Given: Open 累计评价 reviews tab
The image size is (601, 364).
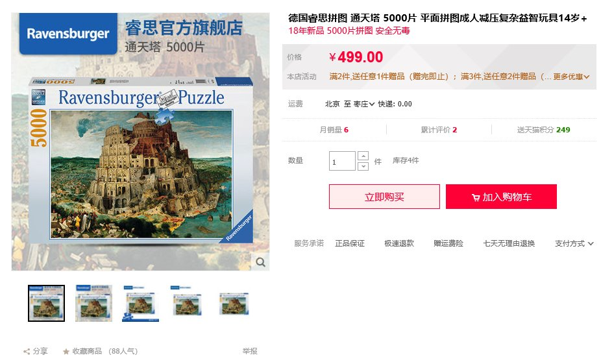Looking at the screenshot, I should (x=439, y=130).
